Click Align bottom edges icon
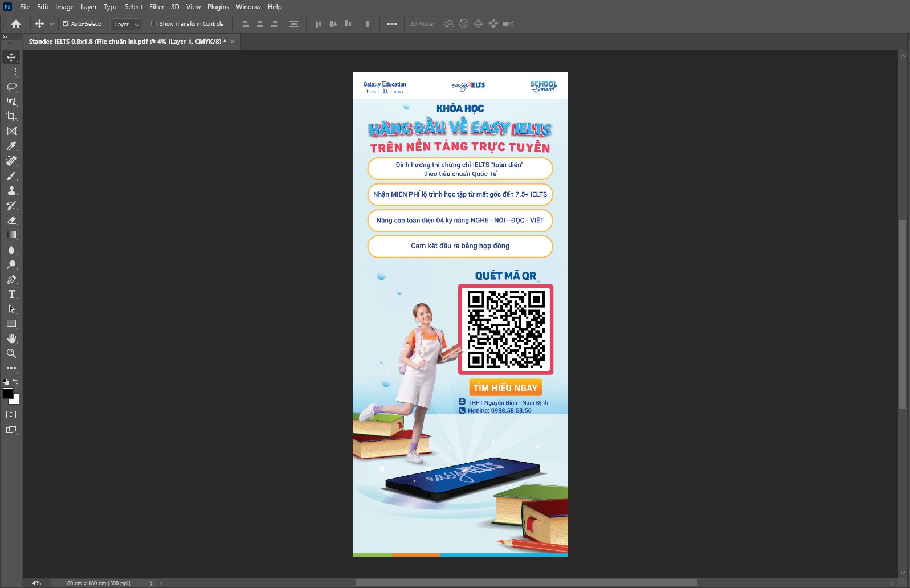The image size is (910, 588). tap(348, 24)
